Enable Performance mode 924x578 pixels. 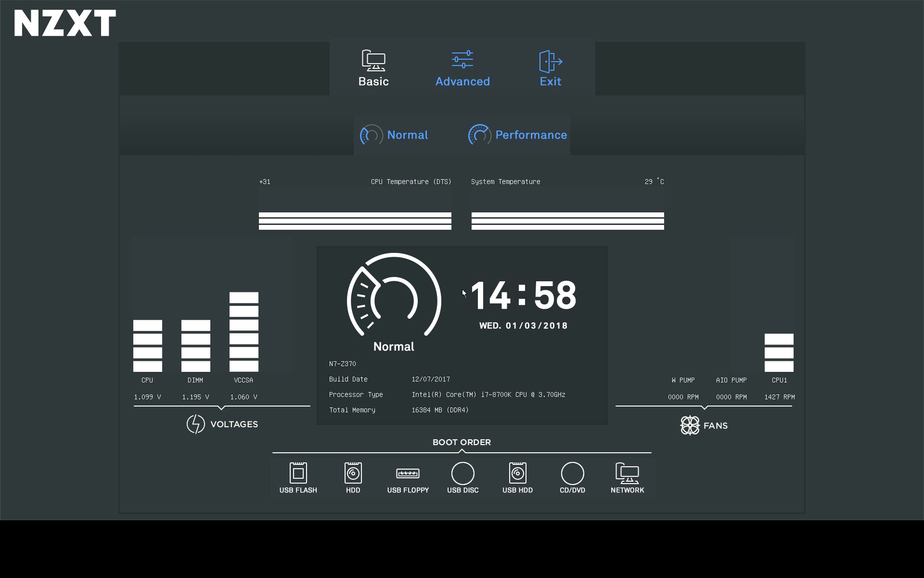click(518, 135)
